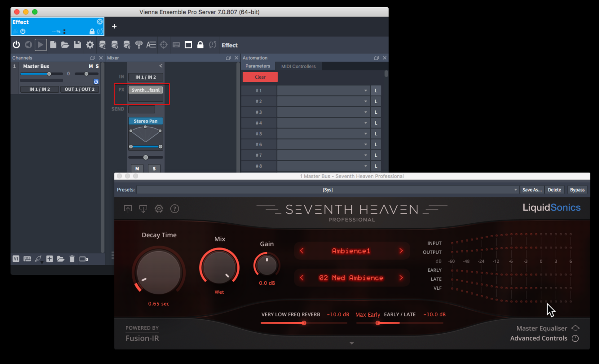Click the rectangle 3 icon in Channels footer

[84, 259]
